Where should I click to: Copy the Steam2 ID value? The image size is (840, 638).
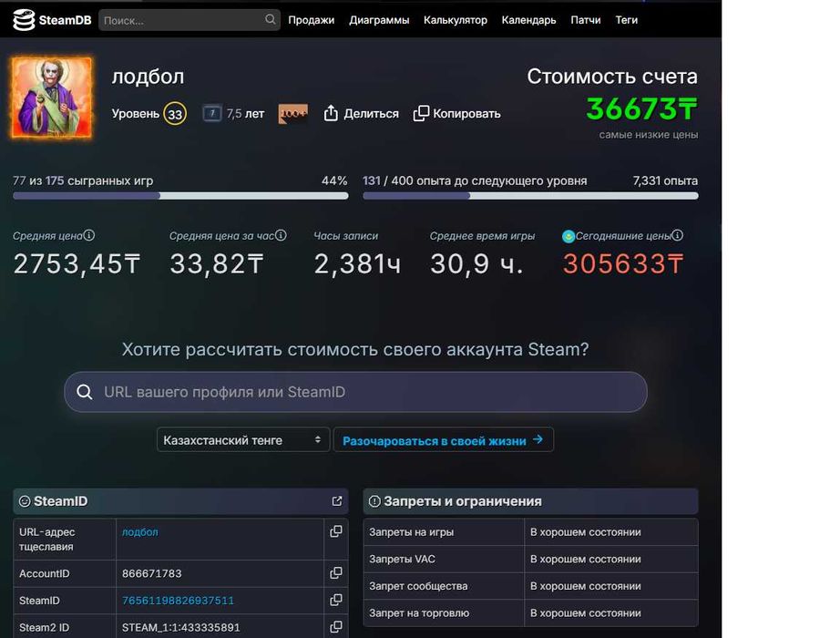coord(336,627)
